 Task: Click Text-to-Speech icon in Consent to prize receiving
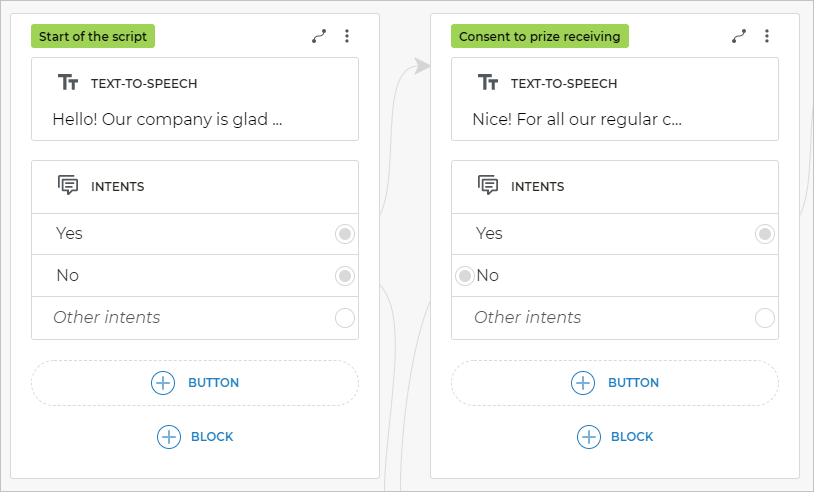488,83
